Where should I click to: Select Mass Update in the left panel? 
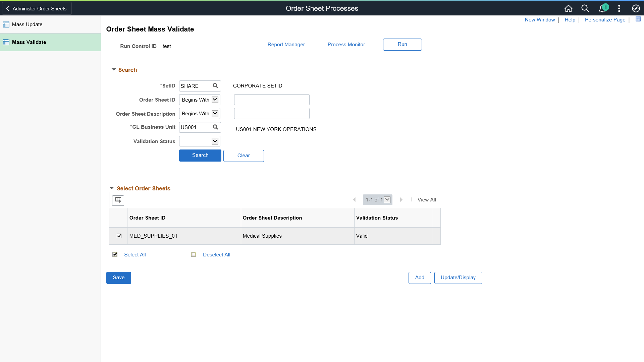click(27, 24)
